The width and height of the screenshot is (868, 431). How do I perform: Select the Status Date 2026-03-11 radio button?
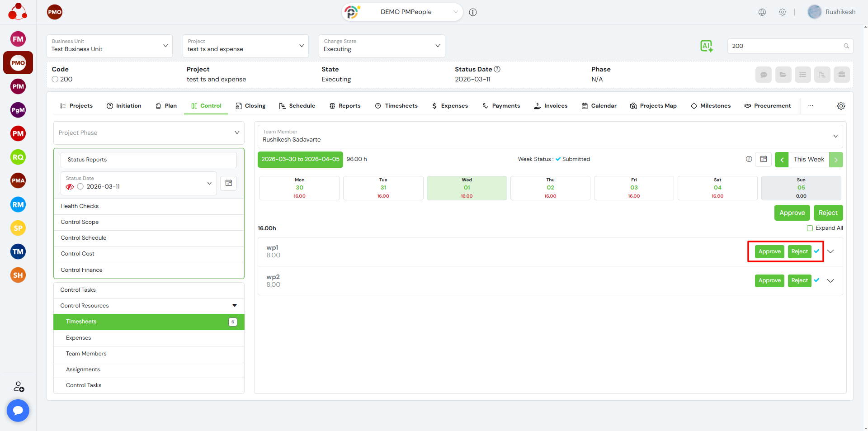coord(80,187)
